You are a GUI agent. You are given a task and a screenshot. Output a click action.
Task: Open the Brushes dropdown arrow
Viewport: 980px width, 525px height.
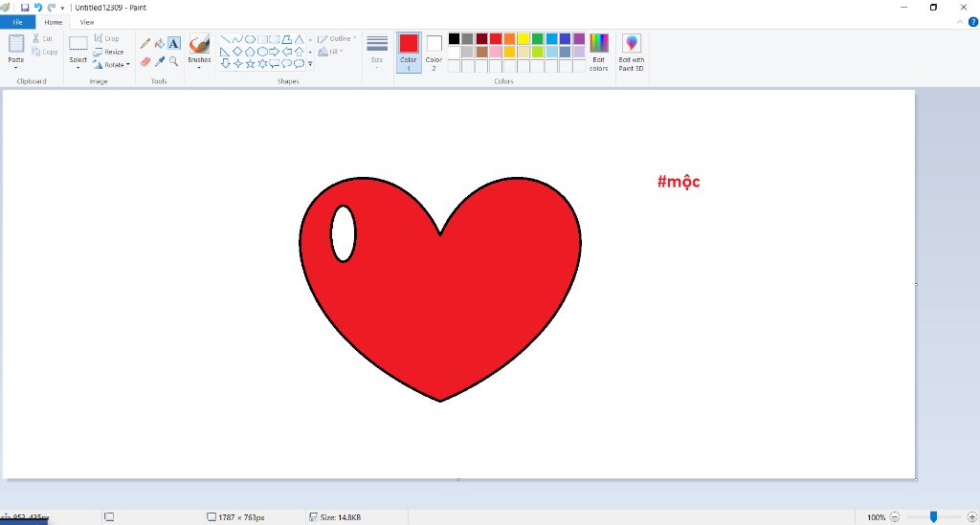[x=199, y=67]
